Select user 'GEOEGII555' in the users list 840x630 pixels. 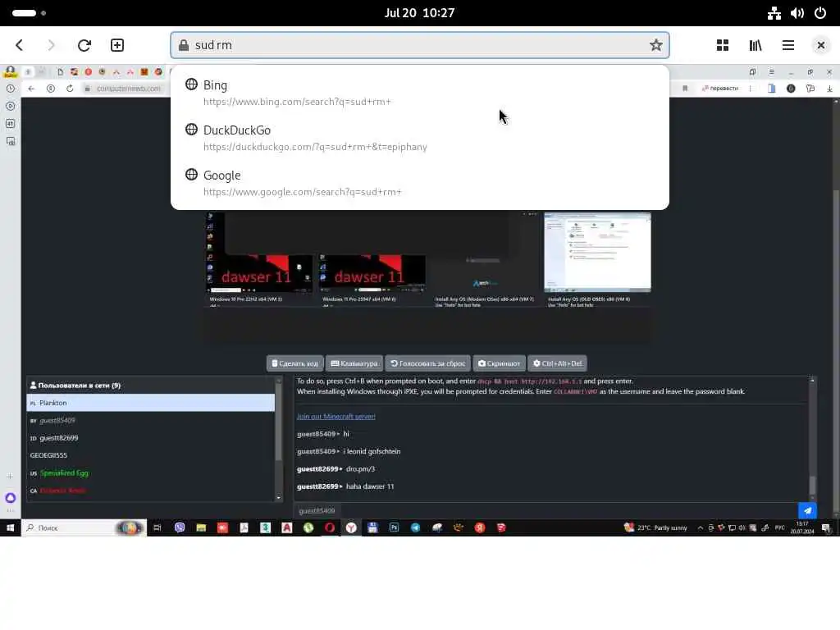point(151,455)
